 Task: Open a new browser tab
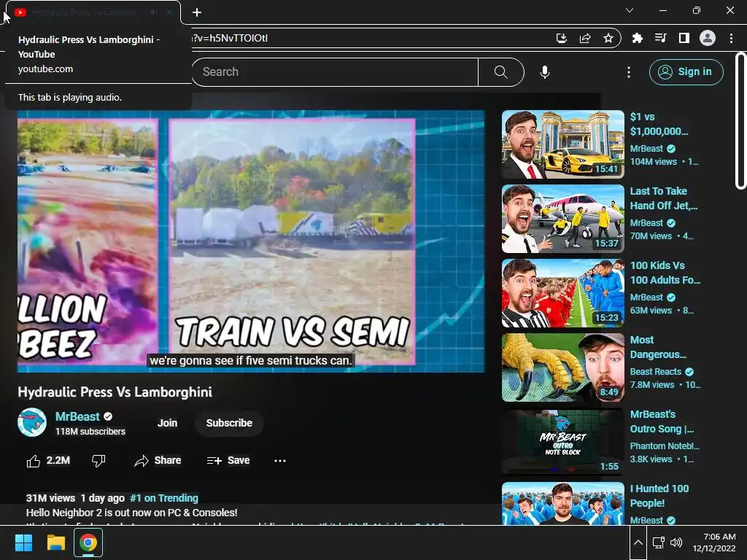pos(197,12)
